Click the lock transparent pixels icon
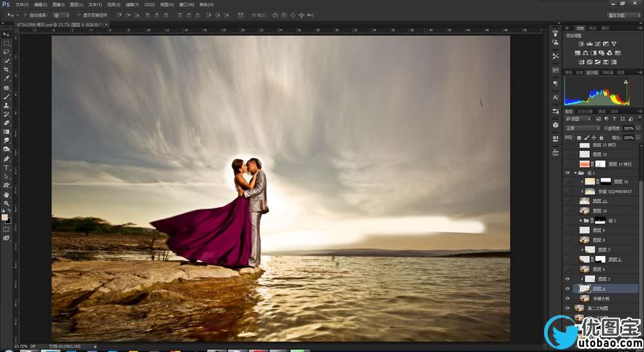The image size is (644, 352). coord(579,138)
